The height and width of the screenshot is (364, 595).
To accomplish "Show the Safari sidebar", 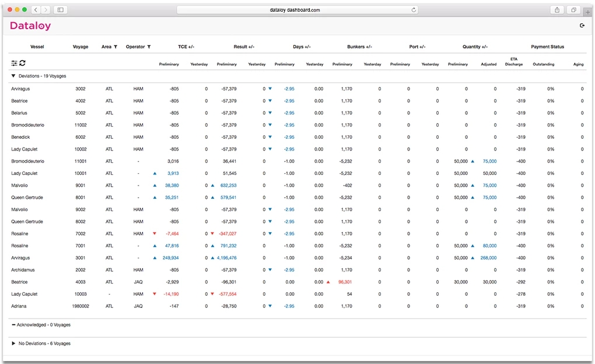I will point(61,10).
